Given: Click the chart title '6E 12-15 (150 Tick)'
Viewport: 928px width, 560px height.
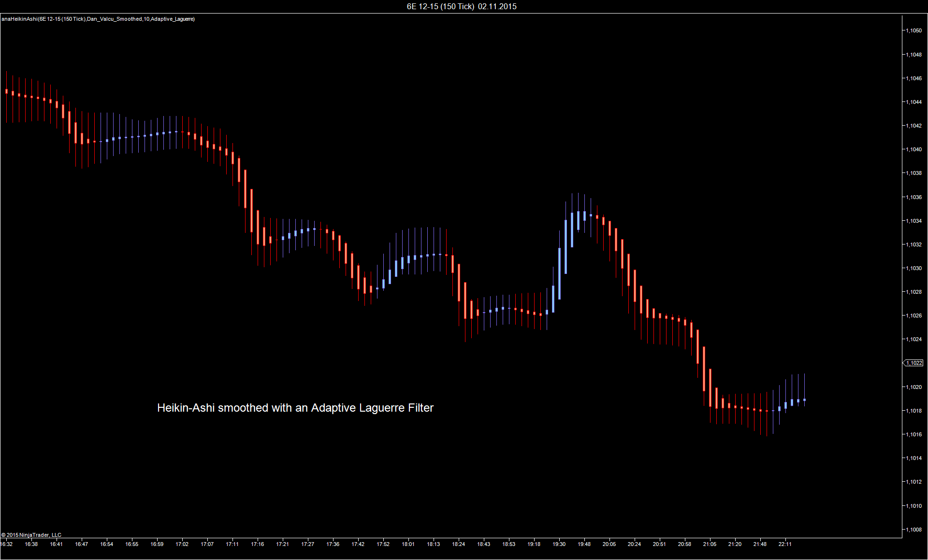Looking at the screenshot, I should coord(440,6).
